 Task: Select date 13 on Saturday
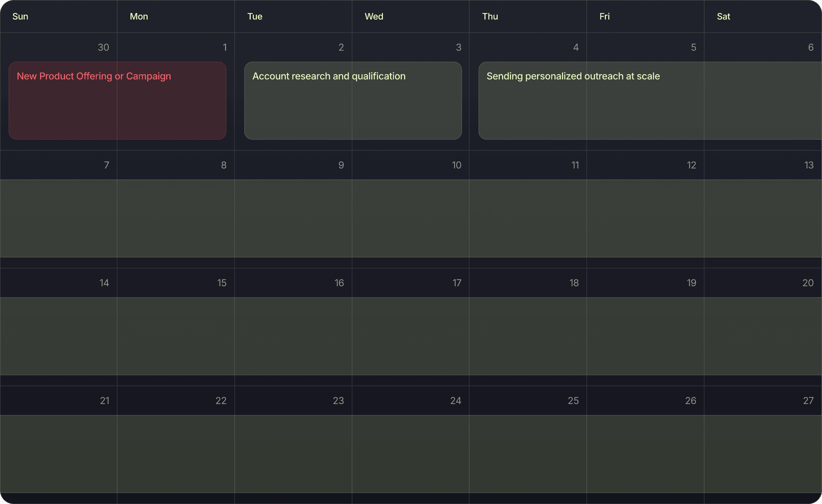(809, 165)
